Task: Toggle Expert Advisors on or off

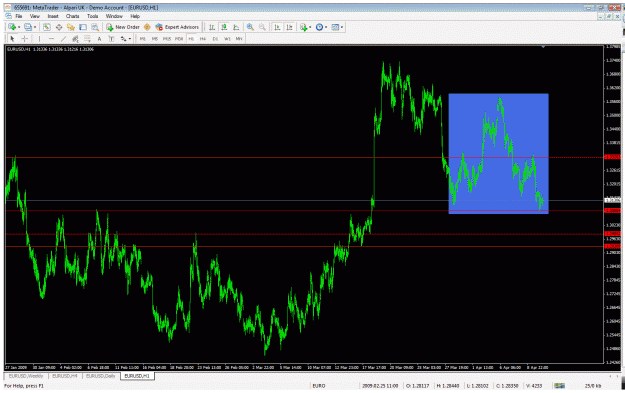Action: (x=177, y=27)
